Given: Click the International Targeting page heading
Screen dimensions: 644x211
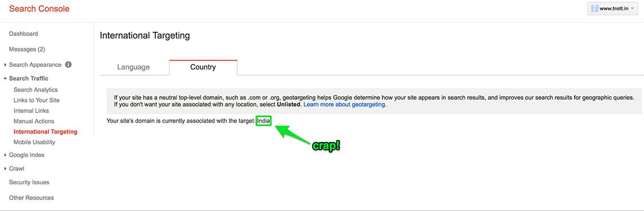Looking at the screenshot, I should [x=145, y=36].
